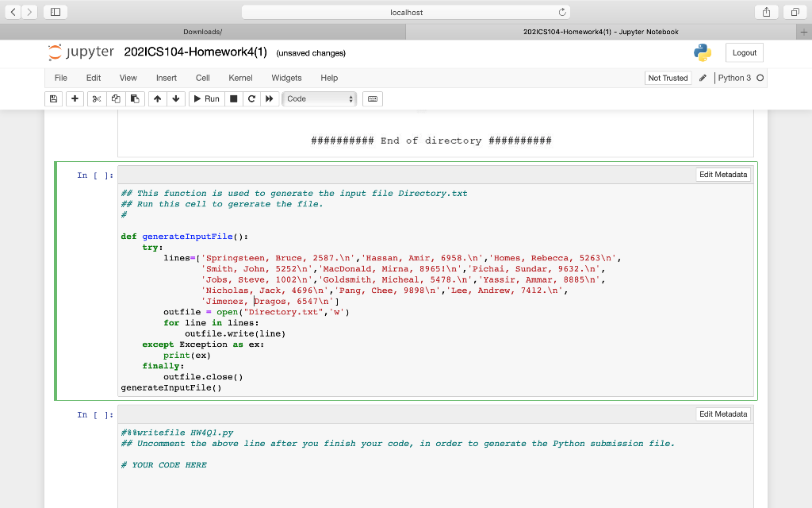The image size is (812, 508).
Task: Open the Kernel menu
Action: (x=240, y=78)
